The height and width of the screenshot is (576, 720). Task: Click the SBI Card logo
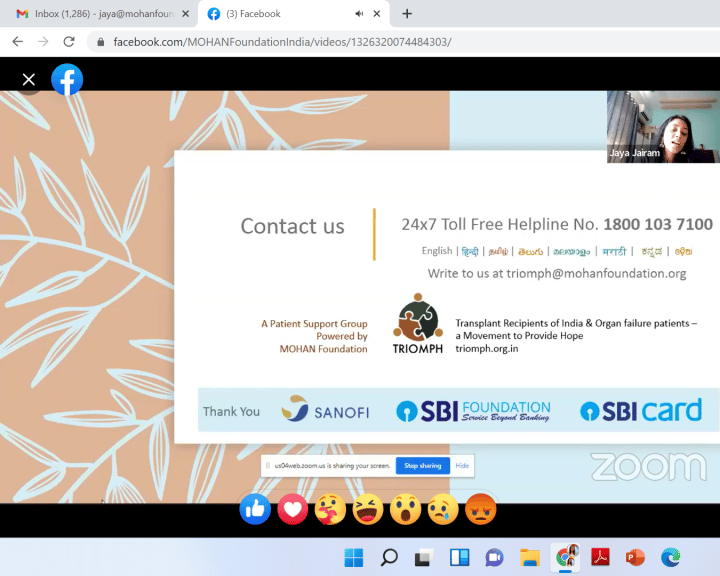click(x=641, y=410)
